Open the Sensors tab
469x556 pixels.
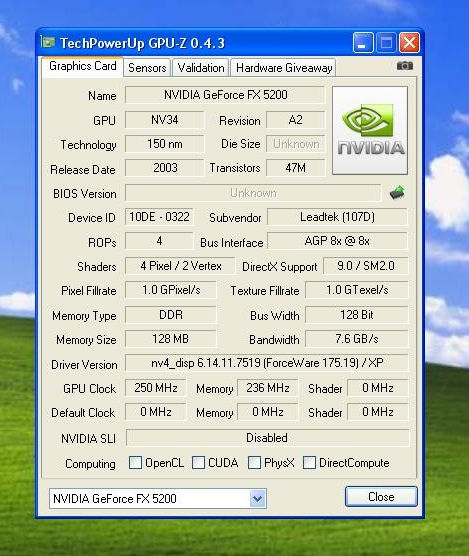click(147, 68)
